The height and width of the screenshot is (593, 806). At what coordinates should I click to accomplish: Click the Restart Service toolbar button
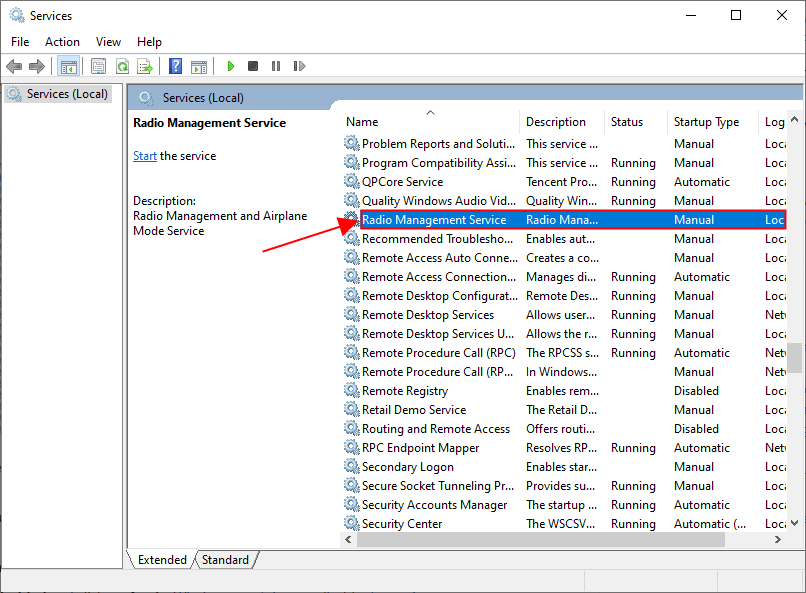tap(299, 66)
